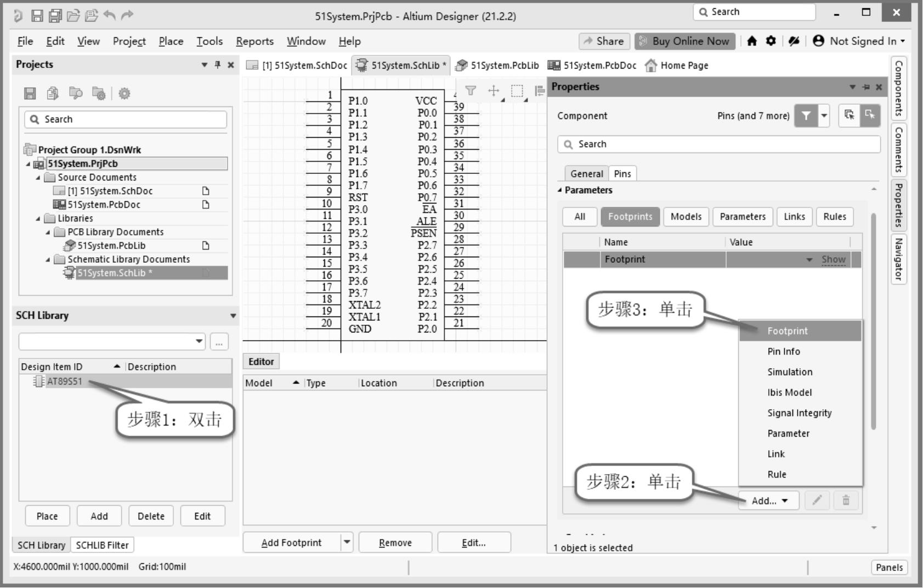Click the undo arrow in title bar
923x588 pixels.
pyautogui.click(x=109, y=15)
